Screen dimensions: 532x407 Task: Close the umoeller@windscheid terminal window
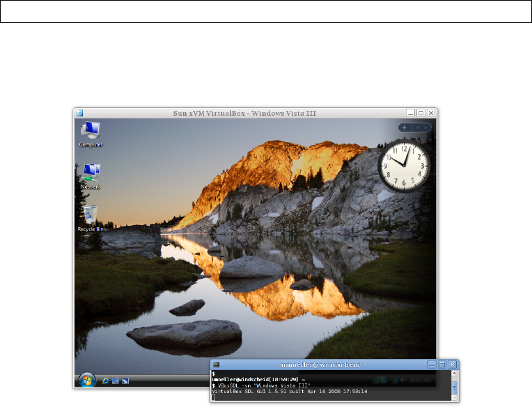point(452,364)
